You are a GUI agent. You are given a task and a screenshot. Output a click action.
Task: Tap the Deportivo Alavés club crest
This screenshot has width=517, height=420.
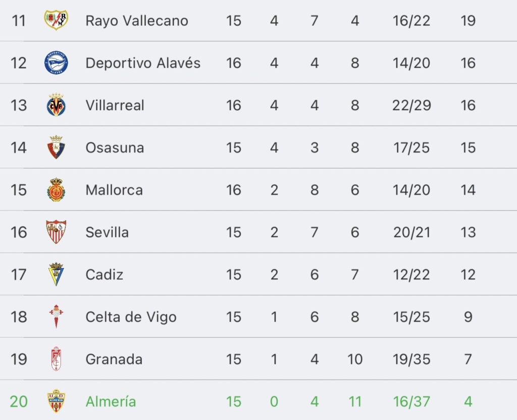tap(56, 63)
